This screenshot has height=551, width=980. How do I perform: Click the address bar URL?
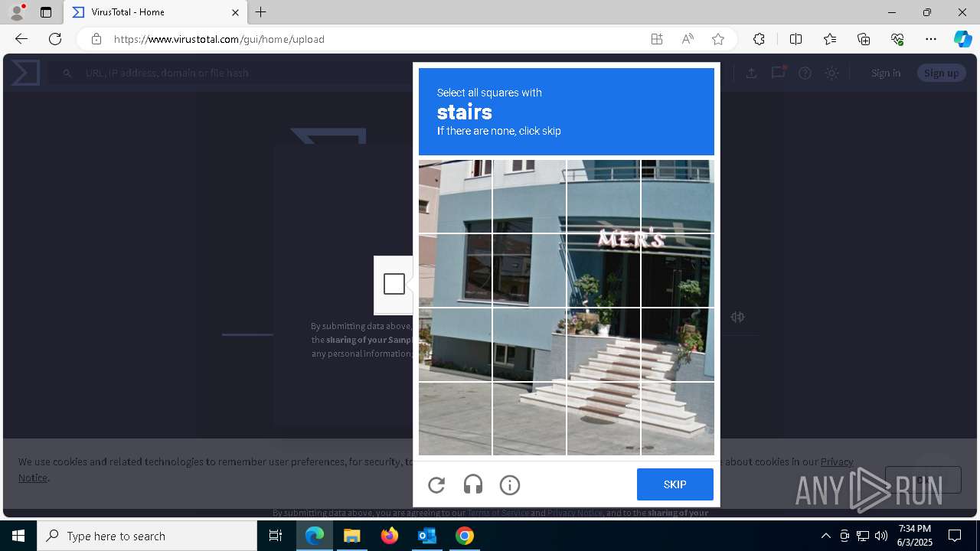point(219,39)
